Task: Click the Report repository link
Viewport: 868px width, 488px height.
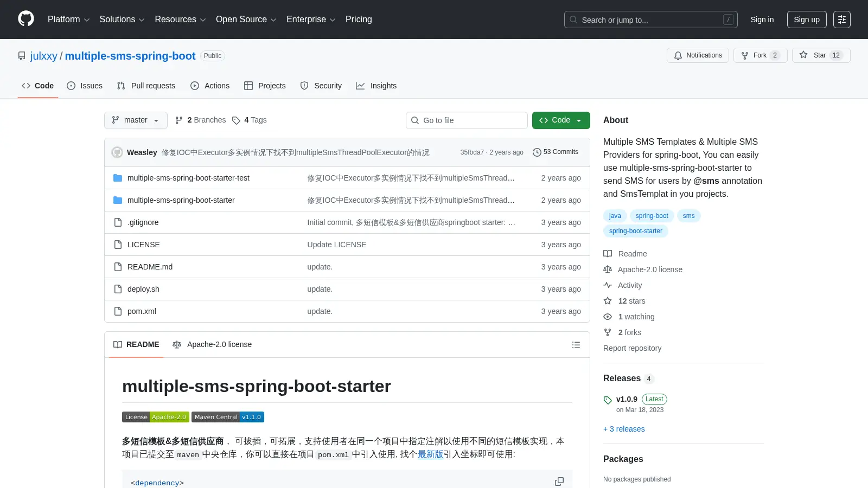Action: tap(632, 348)
